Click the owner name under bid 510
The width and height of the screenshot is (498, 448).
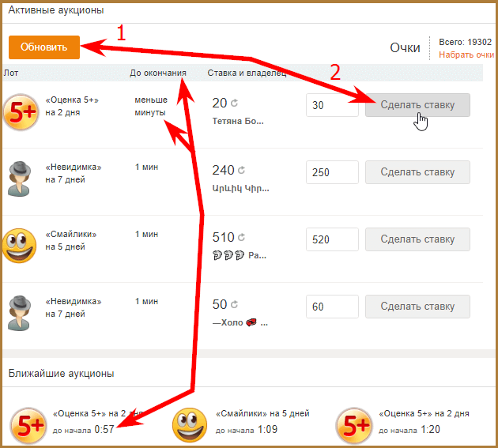point(240,255)
